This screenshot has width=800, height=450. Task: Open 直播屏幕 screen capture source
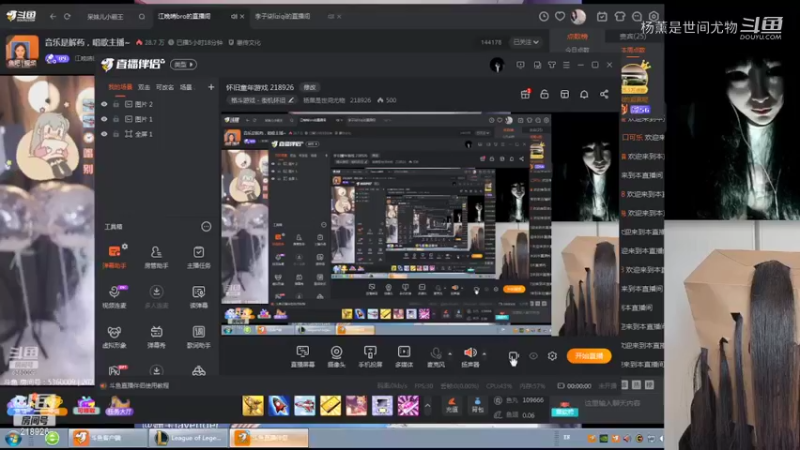(x=303, y=356)
